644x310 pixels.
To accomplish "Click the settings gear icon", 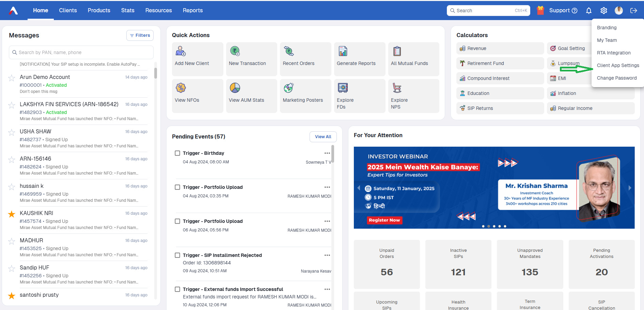I will [x=603, y=11].
